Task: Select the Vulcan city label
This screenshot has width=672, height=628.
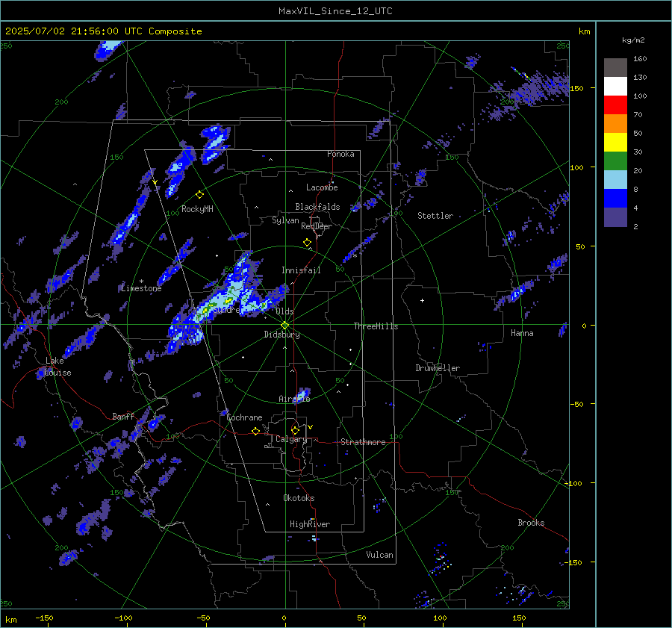Action: [379, 555]
